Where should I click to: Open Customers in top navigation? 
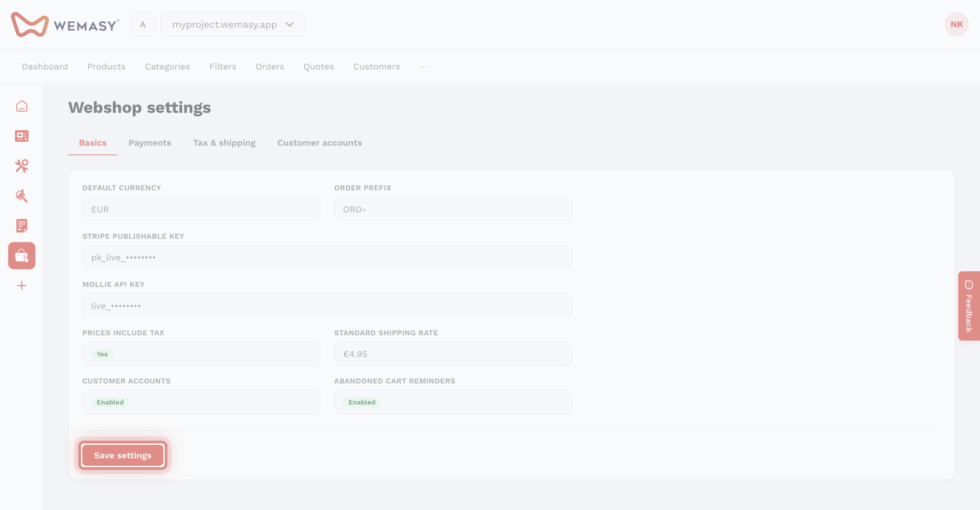point(377,67)
